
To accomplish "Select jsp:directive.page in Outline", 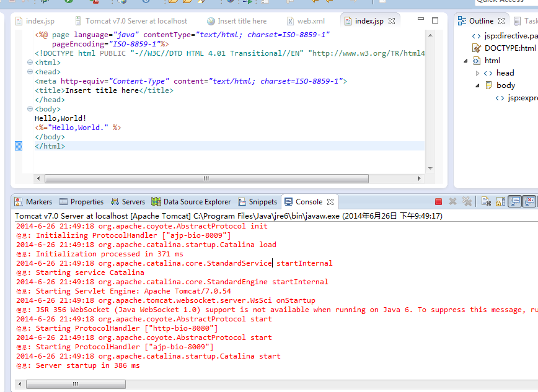I will point(505,36).
